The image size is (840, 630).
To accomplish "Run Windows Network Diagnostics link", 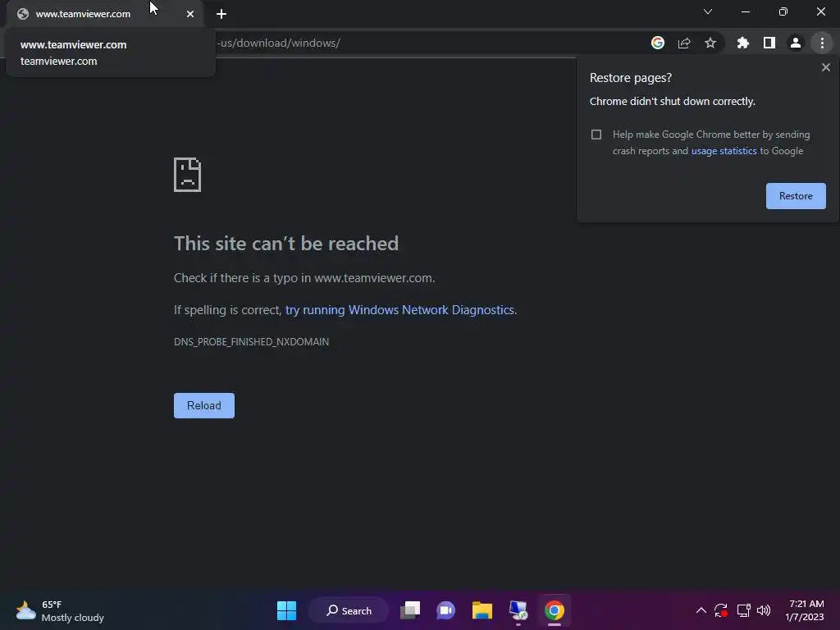I will point(399,310).
